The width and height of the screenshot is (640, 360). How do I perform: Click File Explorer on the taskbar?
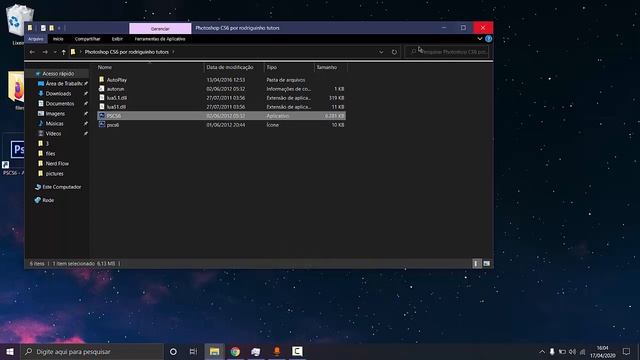(214, 351)
